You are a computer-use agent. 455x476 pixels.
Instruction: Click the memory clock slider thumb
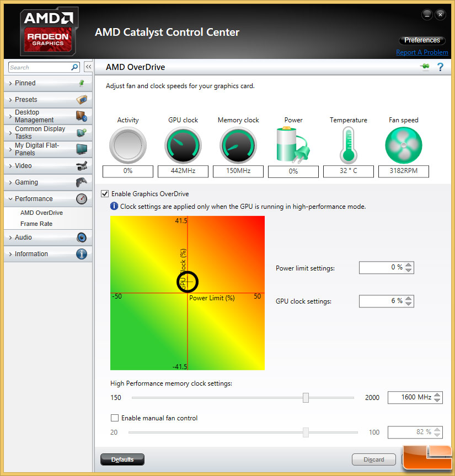pyautogui.click(x=306, y=398)
